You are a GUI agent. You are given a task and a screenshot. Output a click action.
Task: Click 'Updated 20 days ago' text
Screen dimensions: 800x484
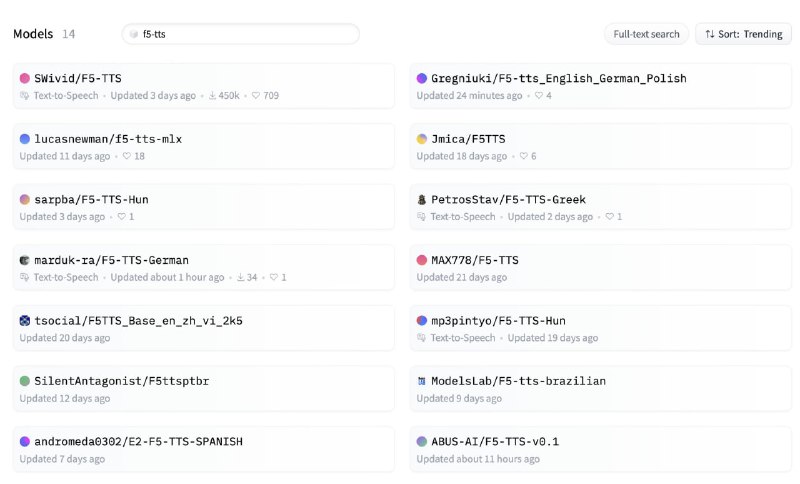click(65, 338)
